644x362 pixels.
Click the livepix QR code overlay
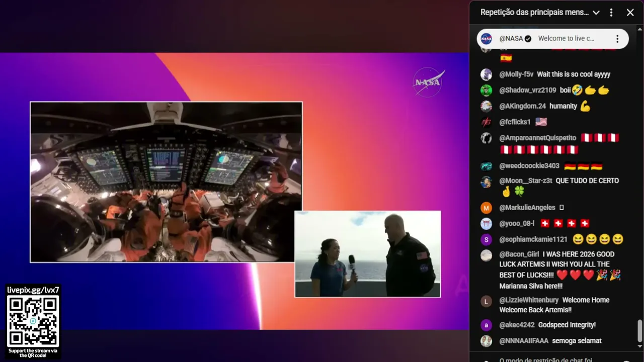[33, 321]
